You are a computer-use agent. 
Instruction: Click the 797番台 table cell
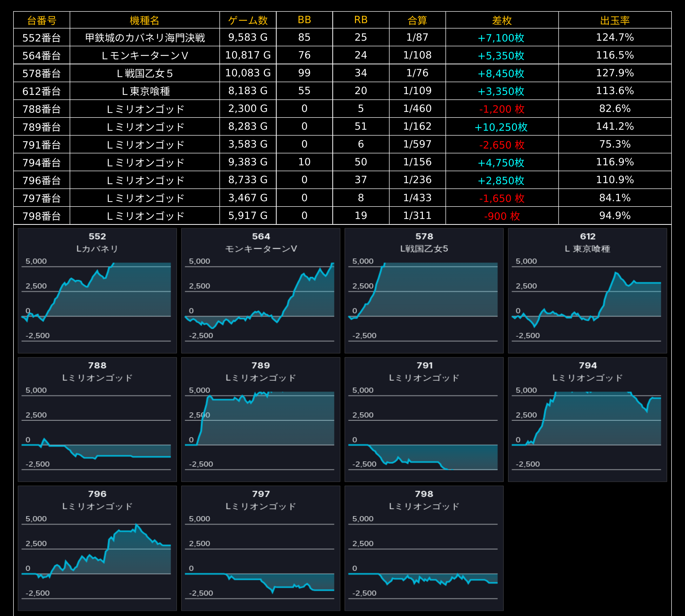[42, 198]
